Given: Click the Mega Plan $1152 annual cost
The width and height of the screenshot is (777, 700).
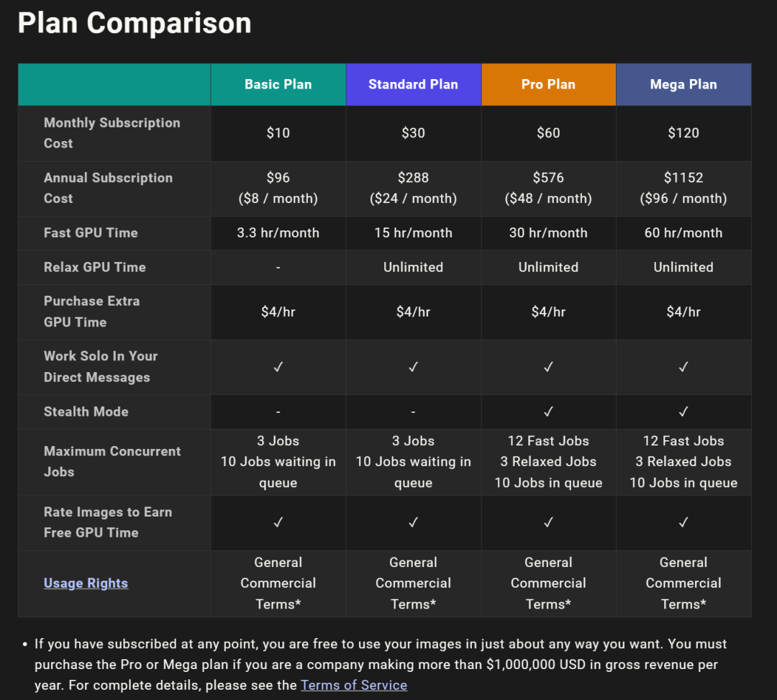Looking at the screenshot, I should click(683, 178).
